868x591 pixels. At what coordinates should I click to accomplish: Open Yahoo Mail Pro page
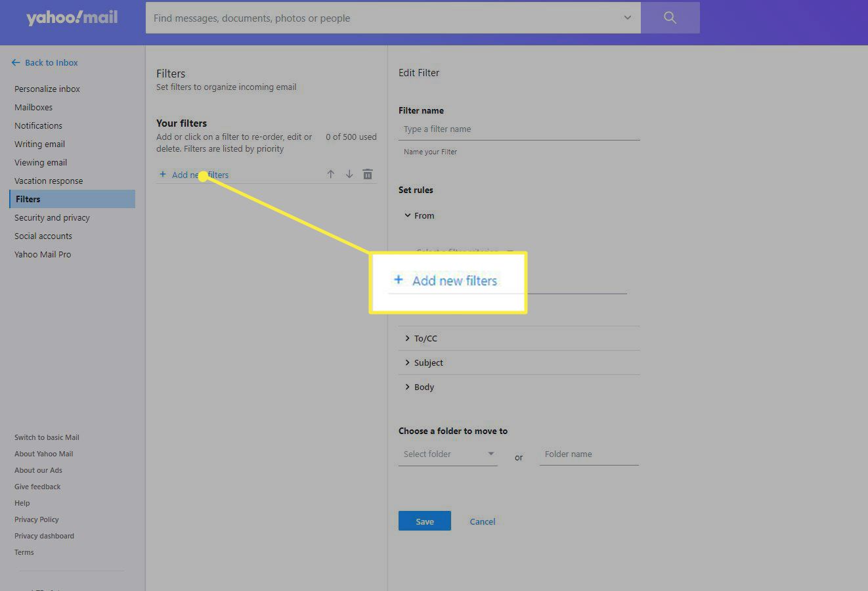pos(43,254)
